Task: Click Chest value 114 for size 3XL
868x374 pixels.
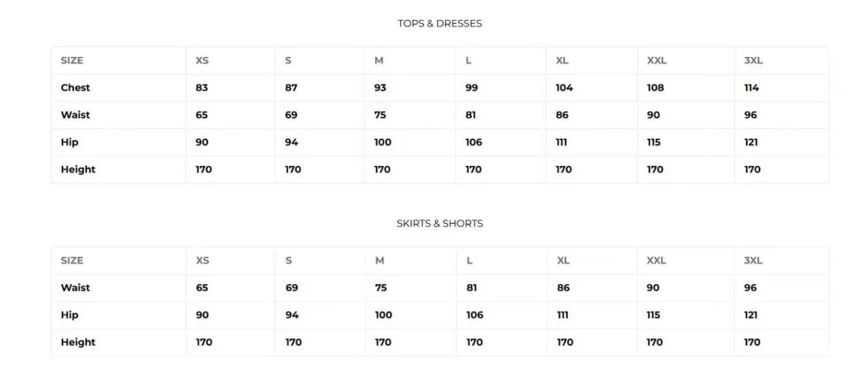Action: click(x=751, y=87)
